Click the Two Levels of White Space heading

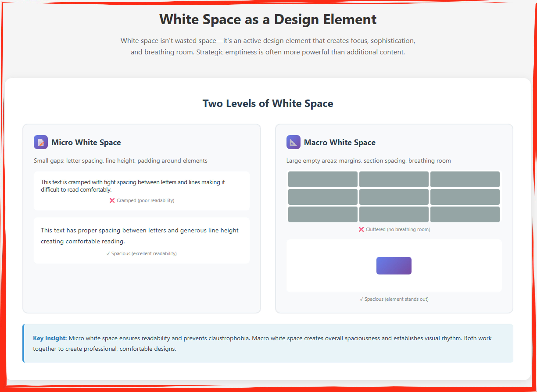[x=268, y=103]
